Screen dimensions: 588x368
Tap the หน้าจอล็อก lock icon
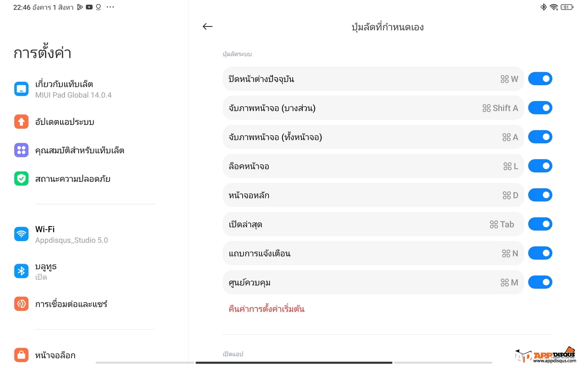tap(21, 355)
